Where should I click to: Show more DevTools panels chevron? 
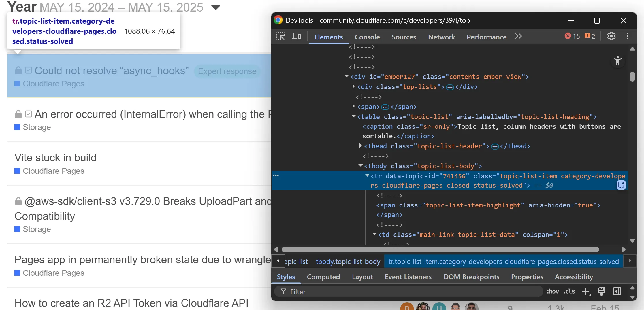(518, 36)
